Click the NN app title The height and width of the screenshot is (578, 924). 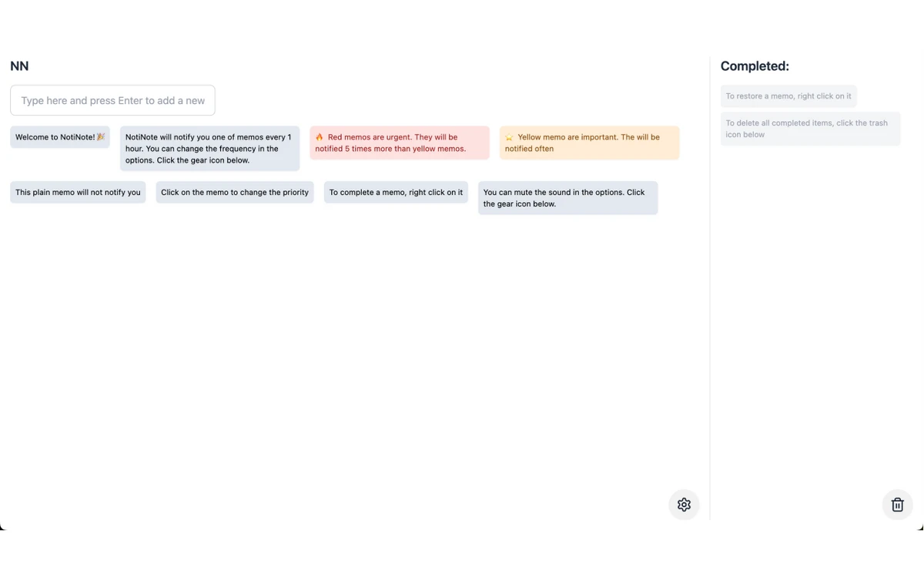coord(19,66)
